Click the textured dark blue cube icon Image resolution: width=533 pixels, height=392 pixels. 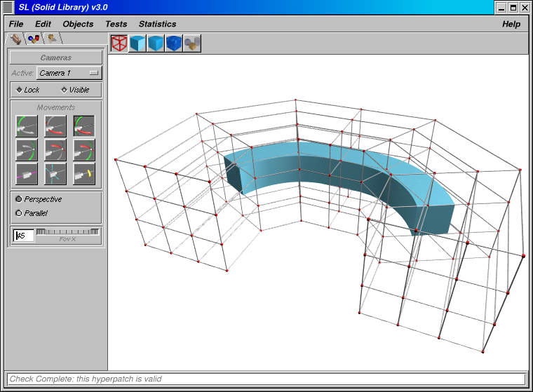point(174,43)
